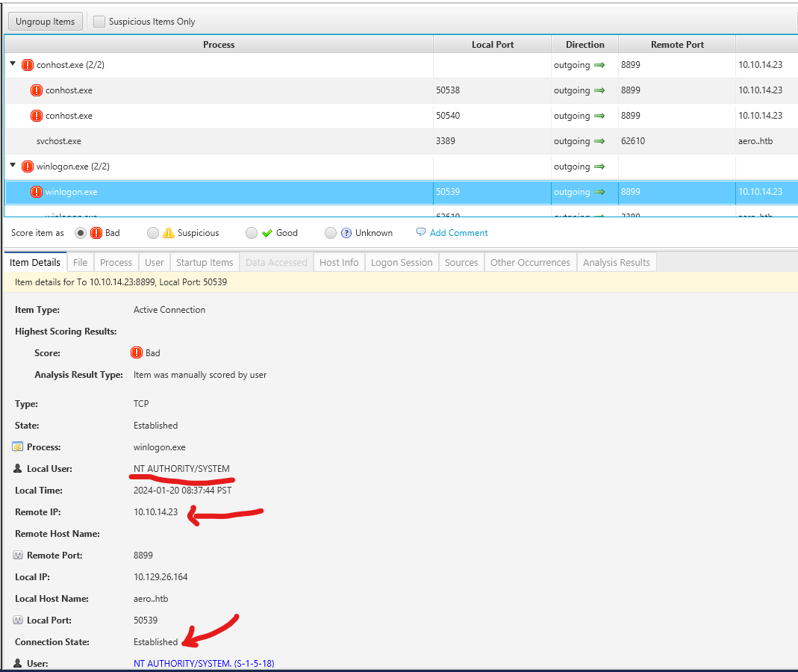Click the Process icon next to Process label
This screenshot has height=672, width=798.
click(x=18, y=447)
